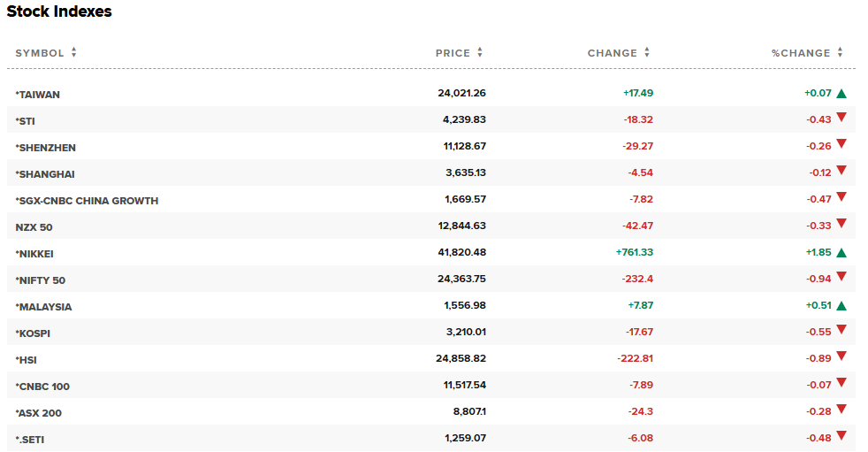
Task: Select .SETI price 1,259.07
Action: tap(465, 439)
